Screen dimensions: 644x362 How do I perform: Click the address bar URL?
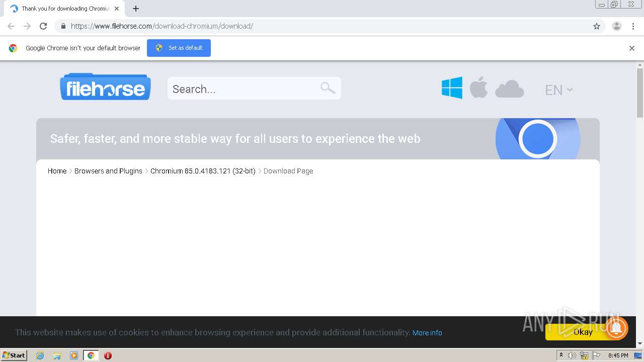(x=162, y=26)
